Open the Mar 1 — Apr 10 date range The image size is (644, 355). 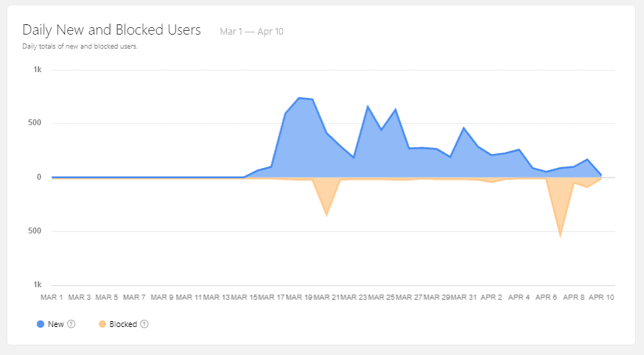coord(251,31)
